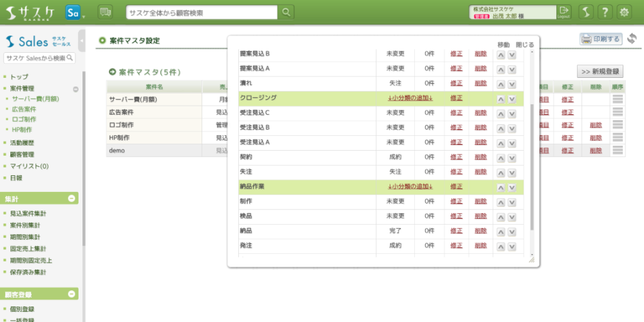Viewport: 644px width, 322px height.
Task: Click the 新規登録 button
Action: point(600,71)
